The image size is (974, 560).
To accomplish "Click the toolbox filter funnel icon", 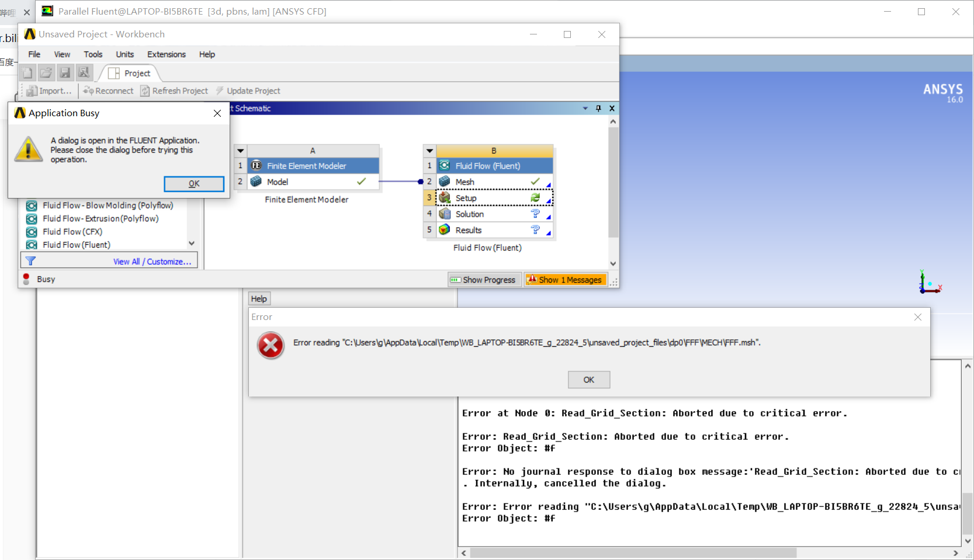I will [x=30, y=261].
